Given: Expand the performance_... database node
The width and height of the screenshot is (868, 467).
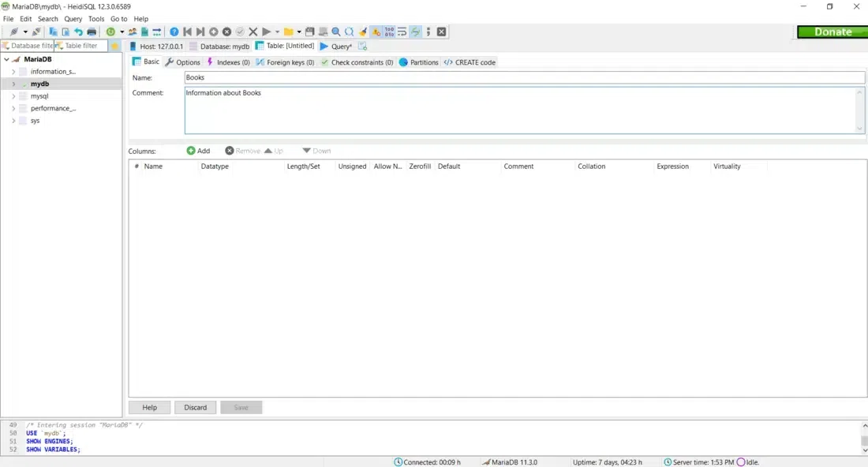Looking at the screenshot, I should pos(13,108).
